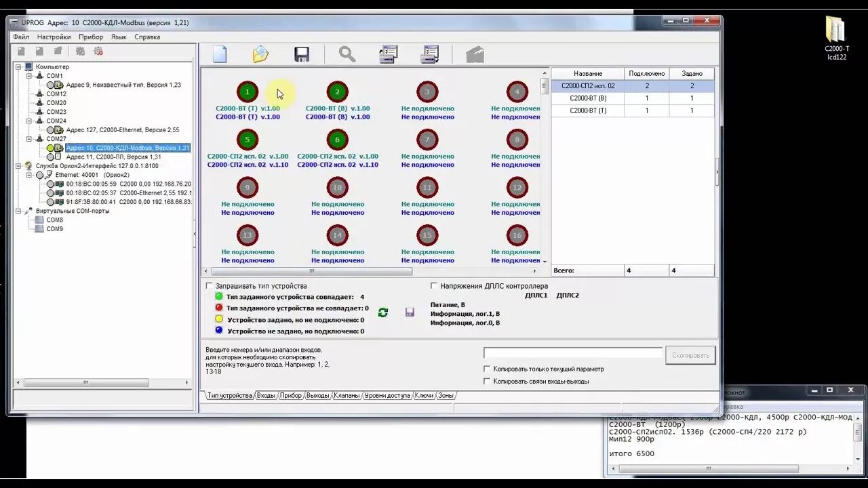Screen dimensions: 868x488
Task: Open the Настройки menu
Action: [x=54, y=37]
